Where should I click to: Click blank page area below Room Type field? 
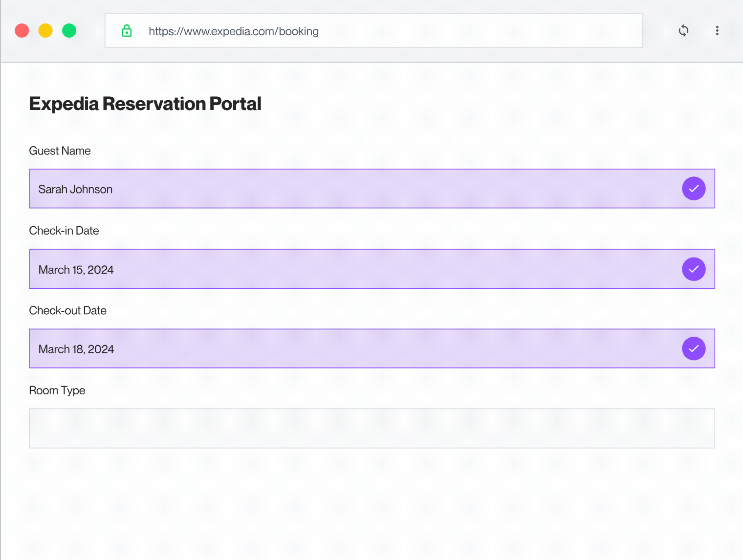click(371, 503)
